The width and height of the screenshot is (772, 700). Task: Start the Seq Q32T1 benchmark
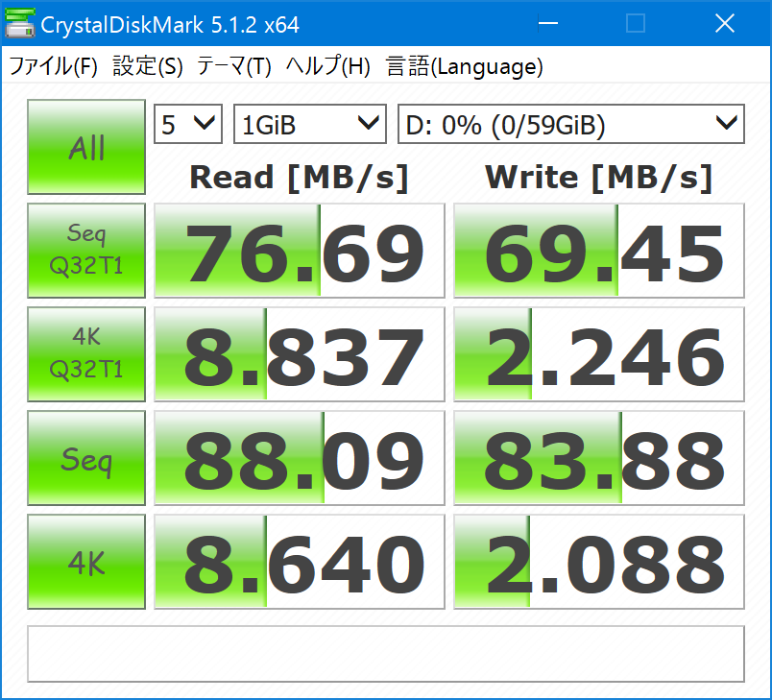coord(86,251)
